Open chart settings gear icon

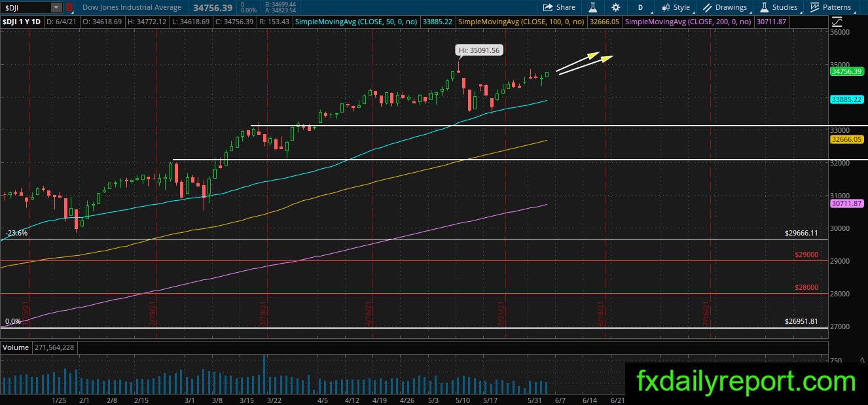[x=615, y=7]
